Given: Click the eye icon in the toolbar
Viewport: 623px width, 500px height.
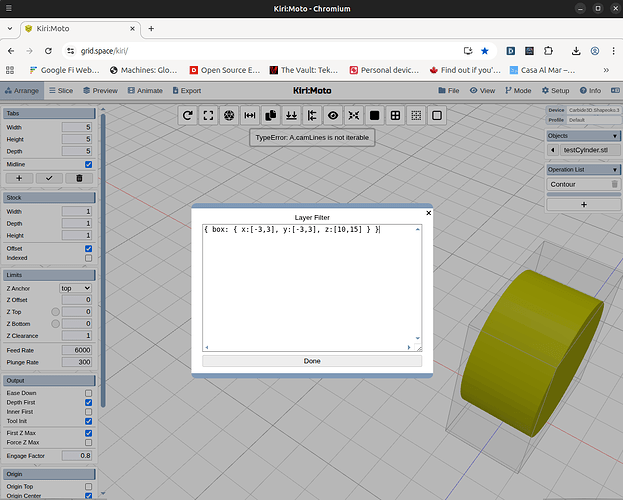Looking at the screenshot, I should tap(333, 116).
